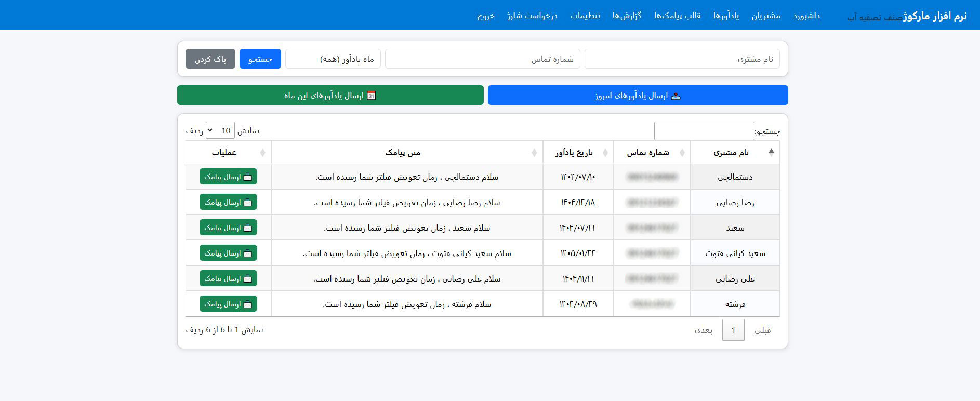Click the نام مشتری filter input field
Screen dimensions: 980x401
pyautogui.click(x=682, y=59)
